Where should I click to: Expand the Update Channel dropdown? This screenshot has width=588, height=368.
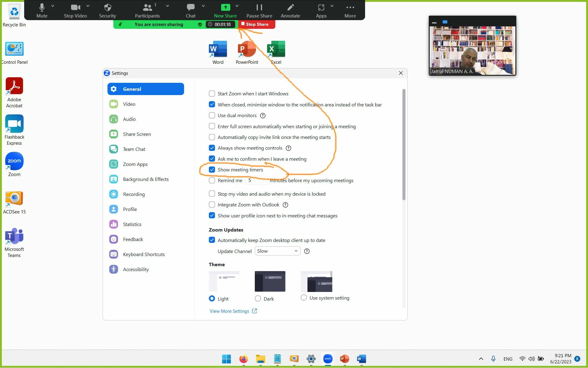[x=277, y=251]
